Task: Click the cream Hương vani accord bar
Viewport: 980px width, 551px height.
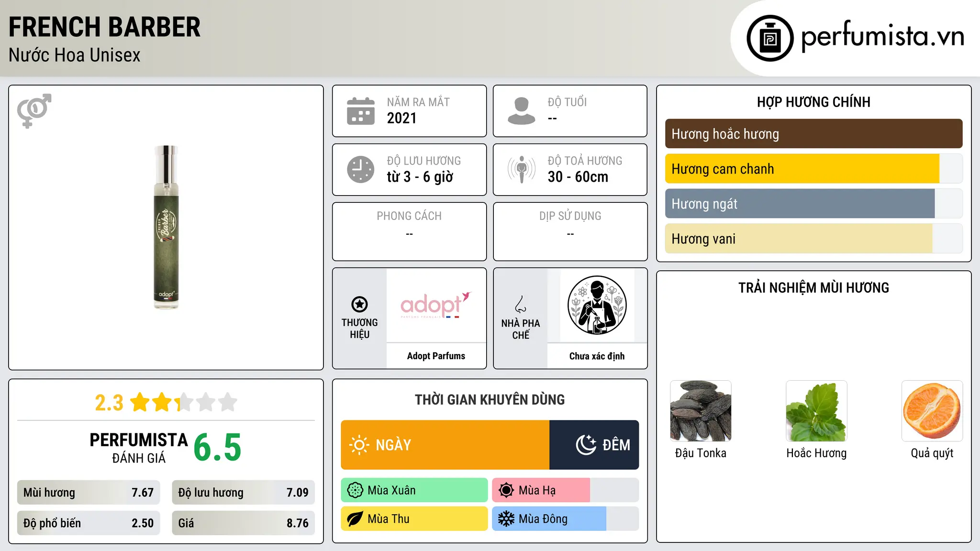Action: click(813, 239)
